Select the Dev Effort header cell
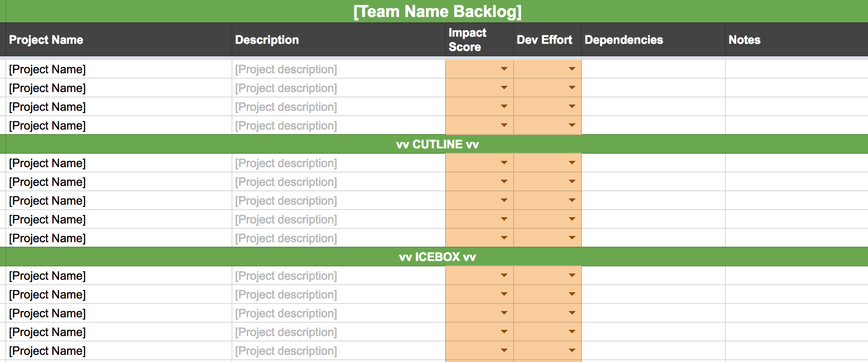 [548, 39]
